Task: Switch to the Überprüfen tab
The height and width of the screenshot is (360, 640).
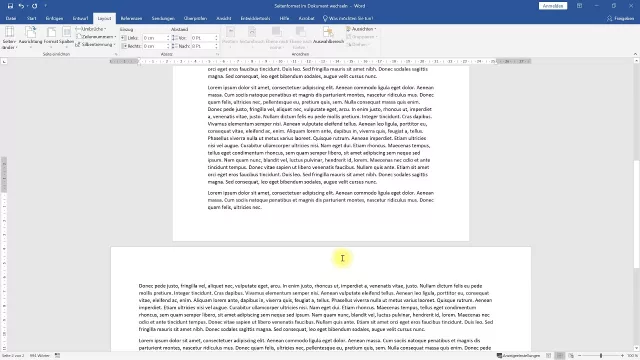Action: pyautogui.click(x=195, y=18)
